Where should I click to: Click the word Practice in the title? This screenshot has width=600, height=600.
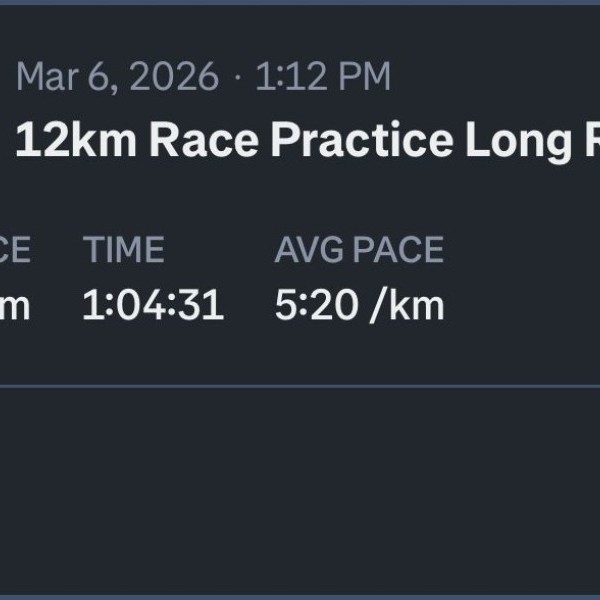[x=361, y=142]
